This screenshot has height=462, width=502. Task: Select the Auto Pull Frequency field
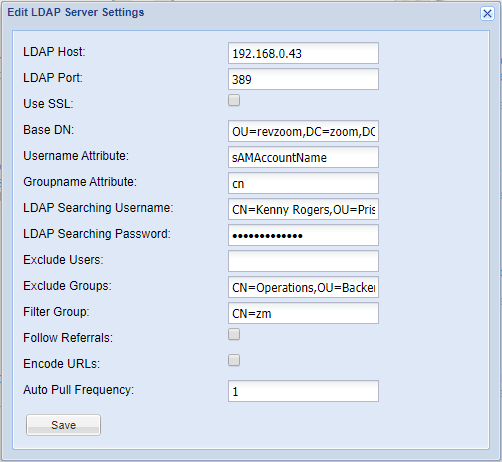[x=303, y=391]
